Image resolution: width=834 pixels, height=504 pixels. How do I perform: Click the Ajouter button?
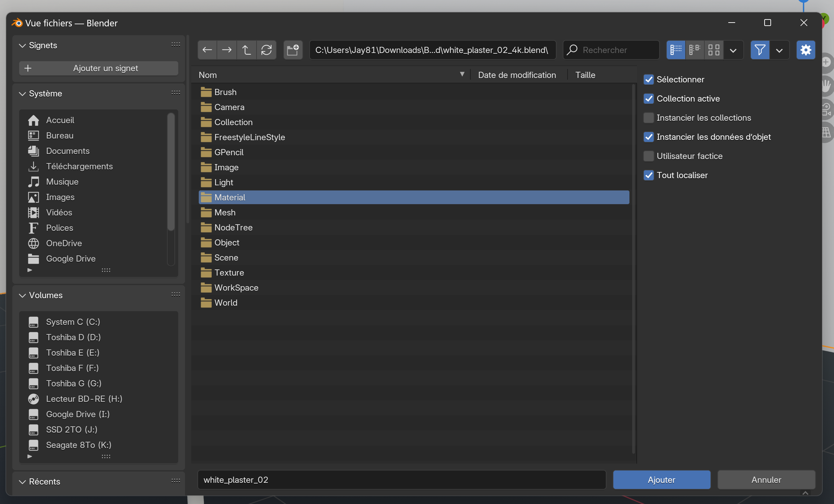click(x=661, y=480)
